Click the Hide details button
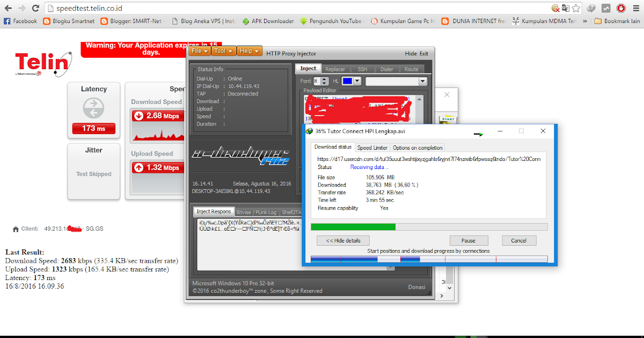 (343, 240)
